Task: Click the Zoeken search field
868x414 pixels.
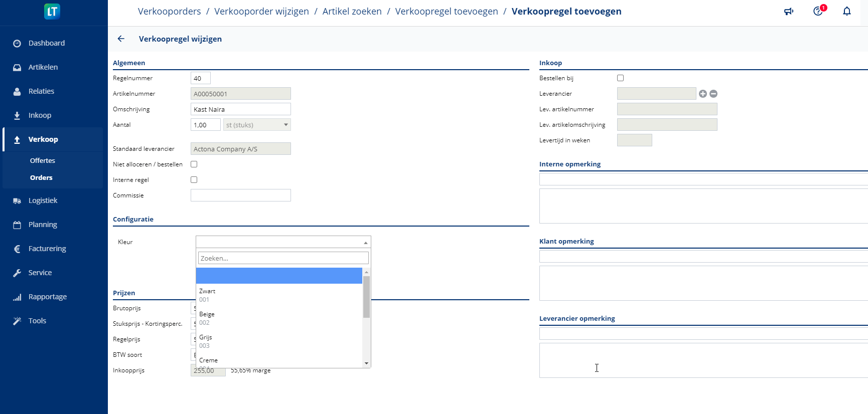Action: coord(283,258)
